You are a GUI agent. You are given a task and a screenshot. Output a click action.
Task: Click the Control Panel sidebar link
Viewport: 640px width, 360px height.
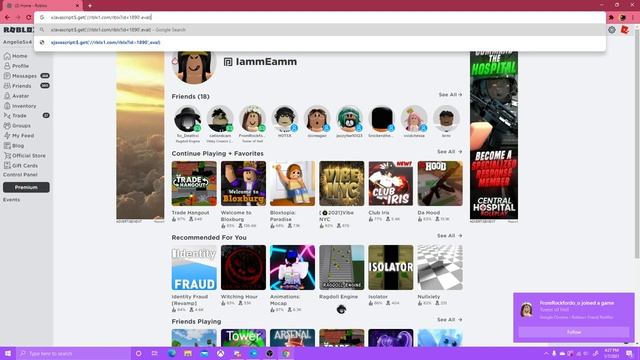point(20,175)
